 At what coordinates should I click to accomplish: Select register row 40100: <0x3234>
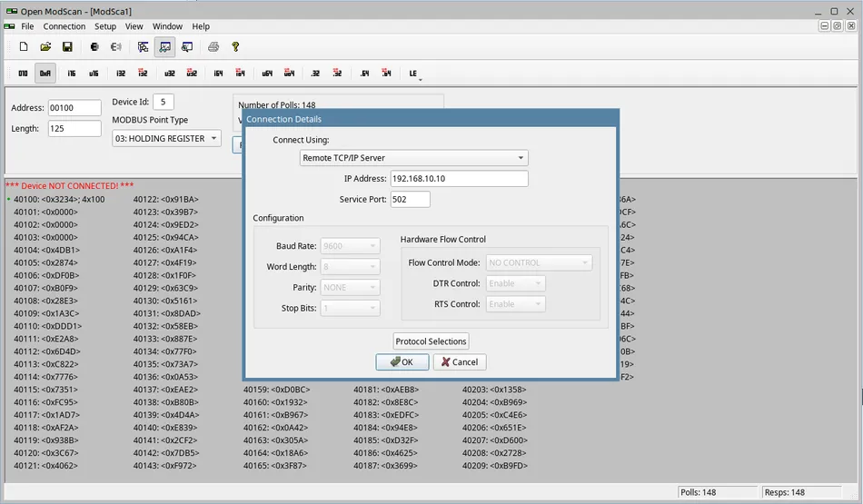59,199
